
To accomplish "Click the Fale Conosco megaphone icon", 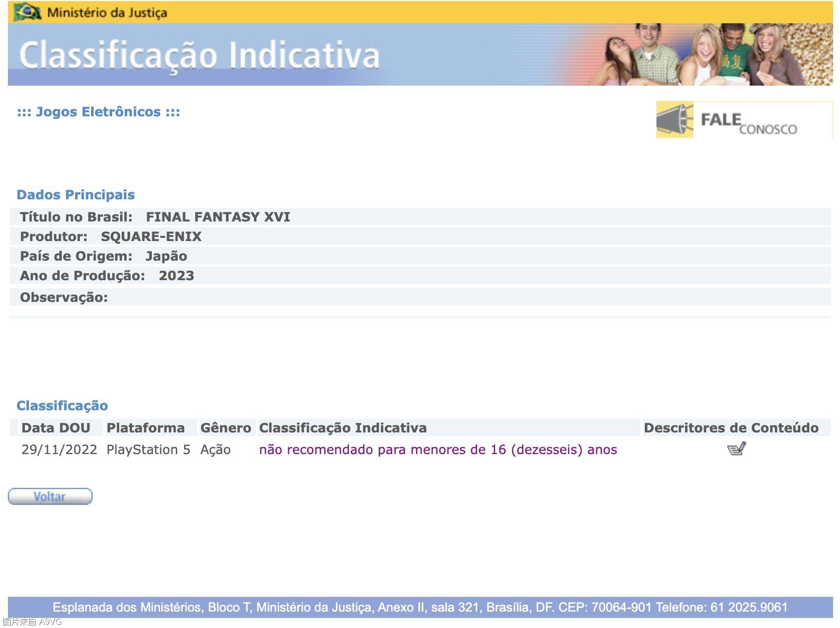I will [674, 119].
